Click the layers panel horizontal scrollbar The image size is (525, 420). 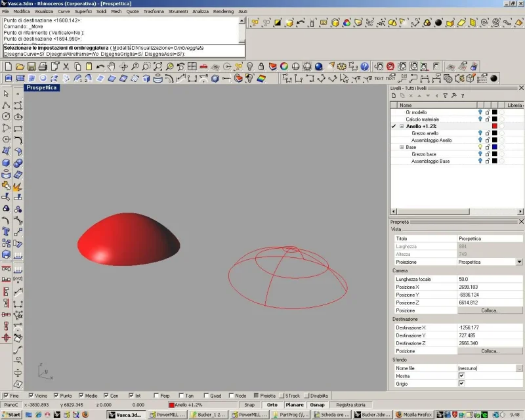[x=457, y=211]
